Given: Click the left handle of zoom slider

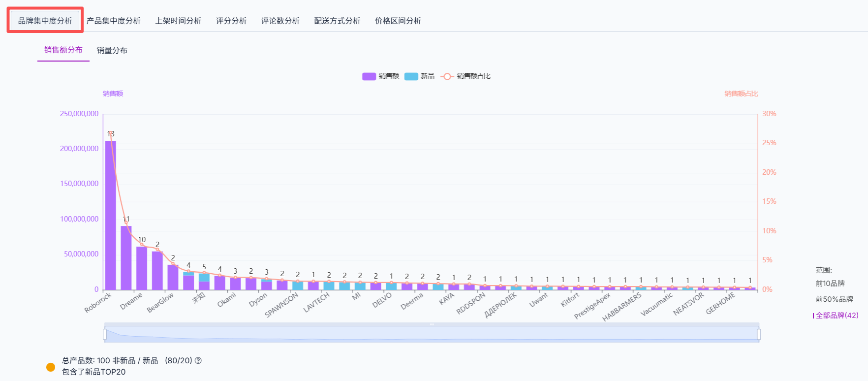Looking at the screenshot, I should pos(105,335).
